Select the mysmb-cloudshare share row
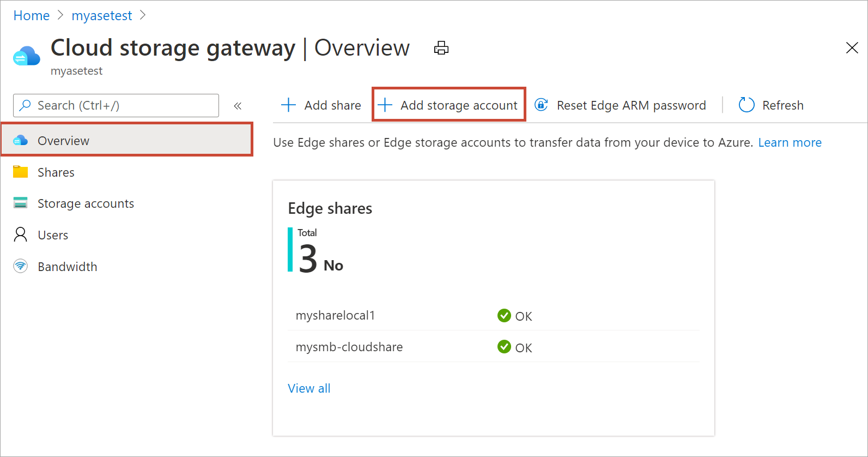Viewport: 868px width, 457px height. coord(349,347)
